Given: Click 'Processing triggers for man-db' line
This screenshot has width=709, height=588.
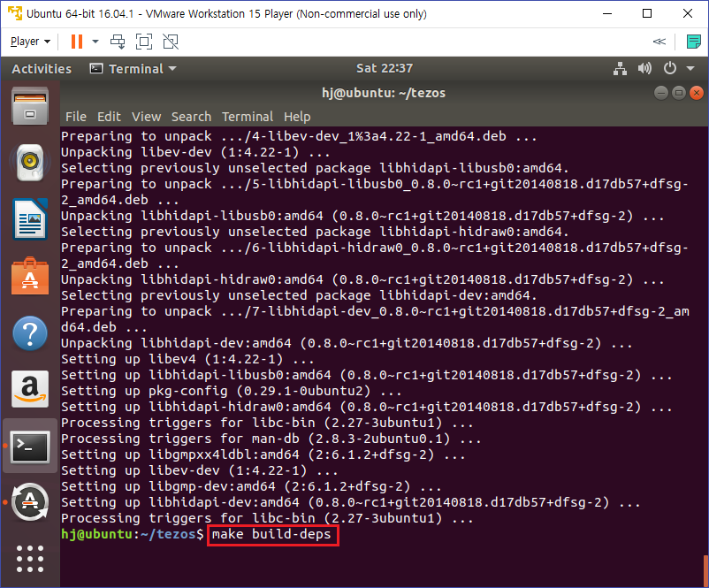Looking at the screenshot, I should coord(271,439).
